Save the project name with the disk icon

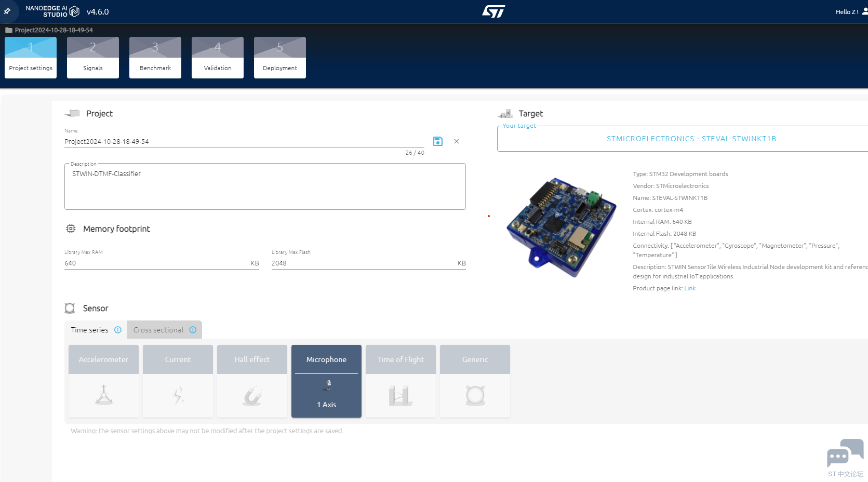tap(438, 141)
